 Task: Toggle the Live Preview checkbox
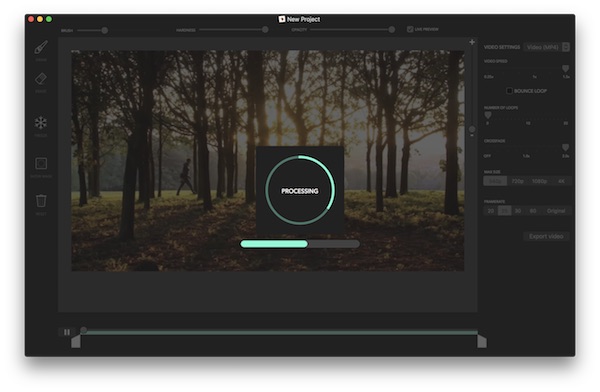(410, 29)
